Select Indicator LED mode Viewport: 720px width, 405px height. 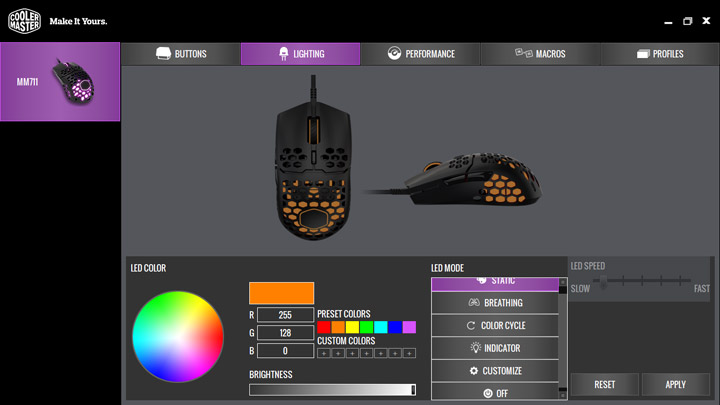click(495, 348)
